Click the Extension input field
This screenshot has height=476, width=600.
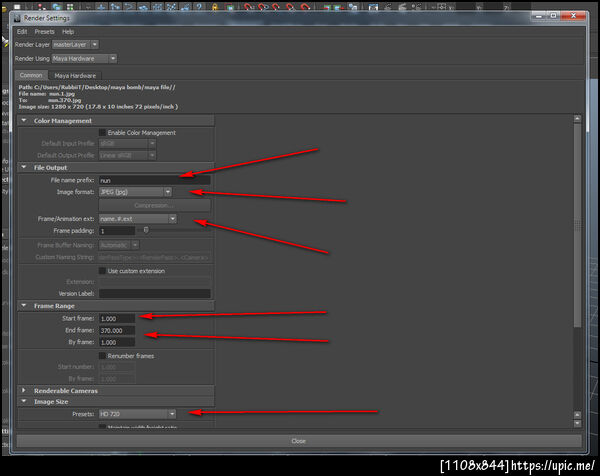coord(155,282)
